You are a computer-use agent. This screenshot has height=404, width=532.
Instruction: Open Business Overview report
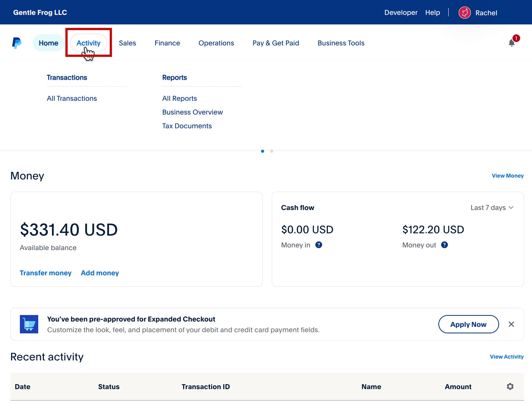(193, 112)
